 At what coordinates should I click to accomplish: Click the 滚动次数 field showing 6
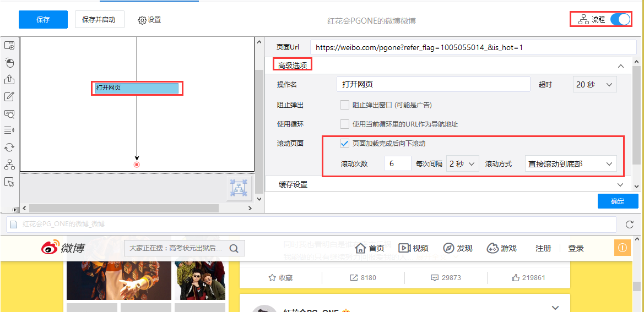click(x=398, y=163)
